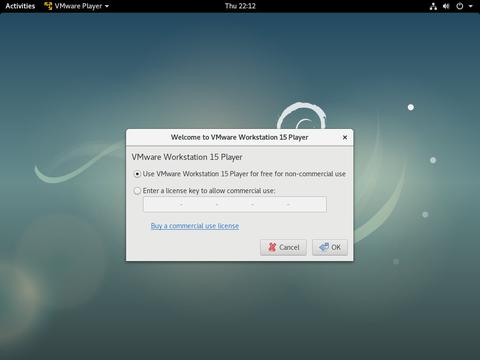Click the dialog title bar text
Viewport: 480px width, 360px height.
(239, 137)
